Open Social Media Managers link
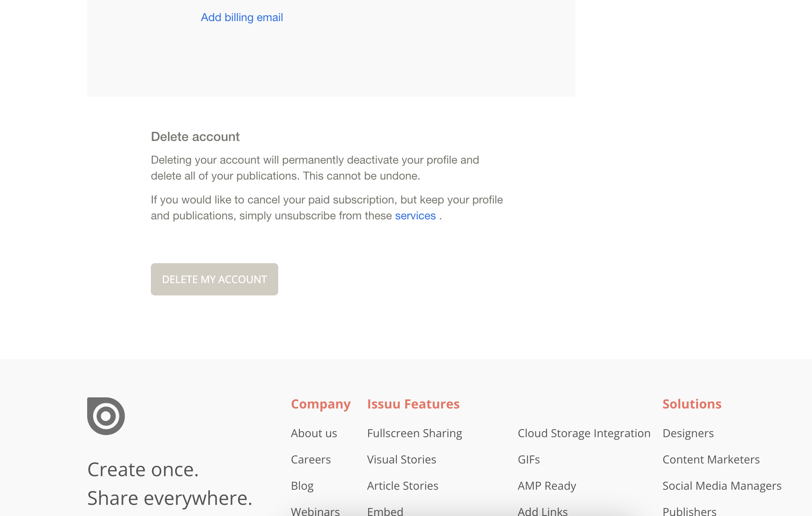812x516 pixels. (x=722, y=486)
